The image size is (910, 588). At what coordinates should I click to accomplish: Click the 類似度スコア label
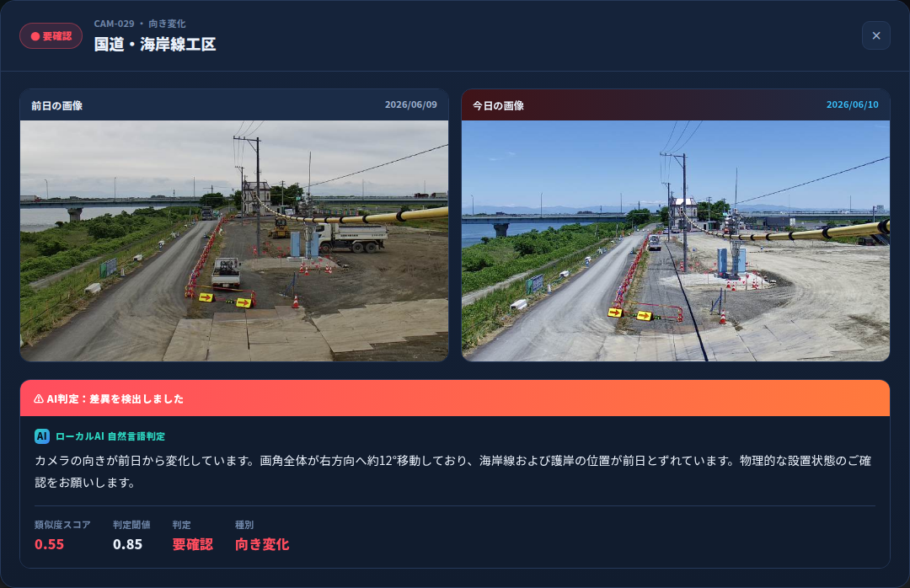pyautogui.click(x=62, y=525)
